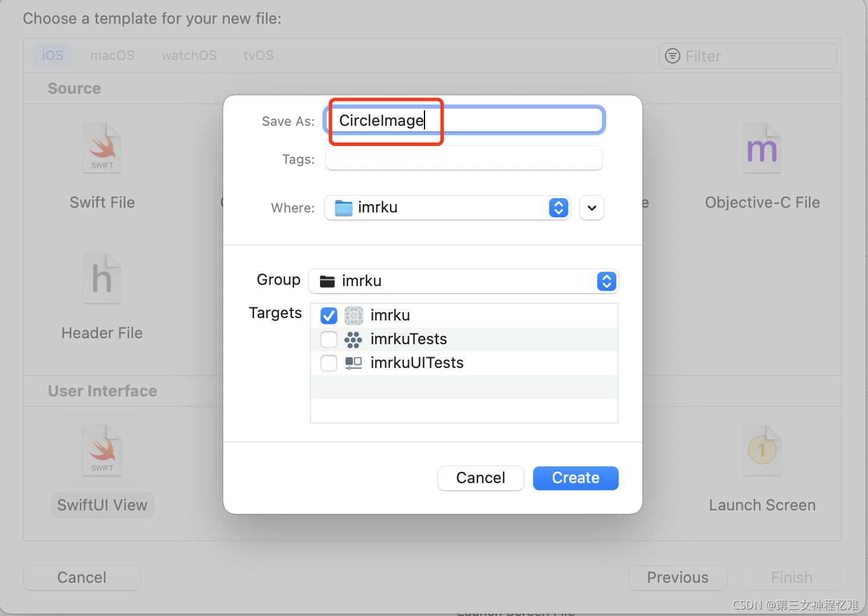Open the Where location popup arrows
This screenshot has height=616, width=868.
[559, 208]
